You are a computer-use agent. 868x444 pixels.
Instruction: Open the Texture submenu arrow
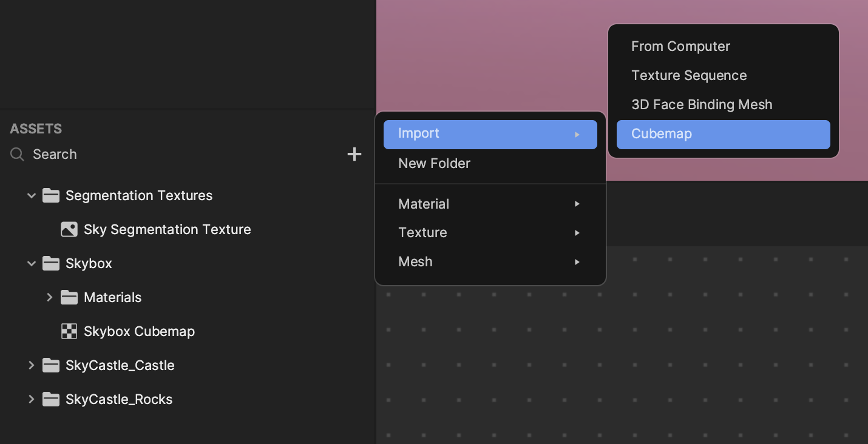577,233
